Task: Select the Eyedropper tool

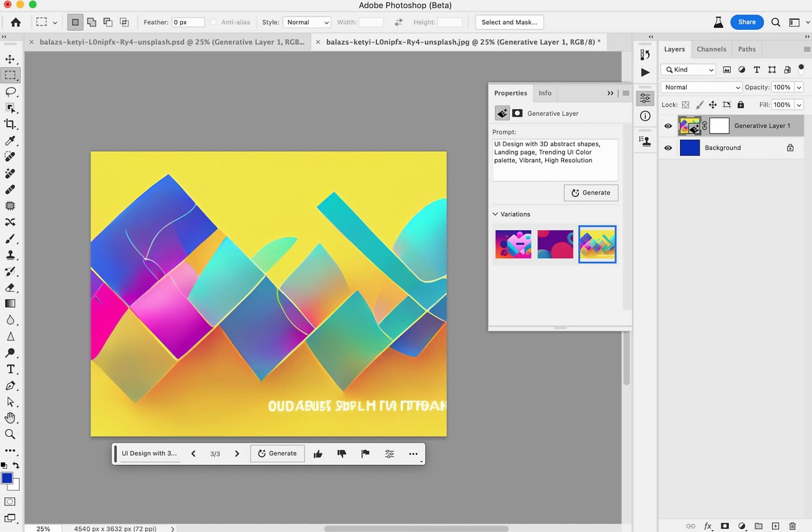Action: click(10, 140)
